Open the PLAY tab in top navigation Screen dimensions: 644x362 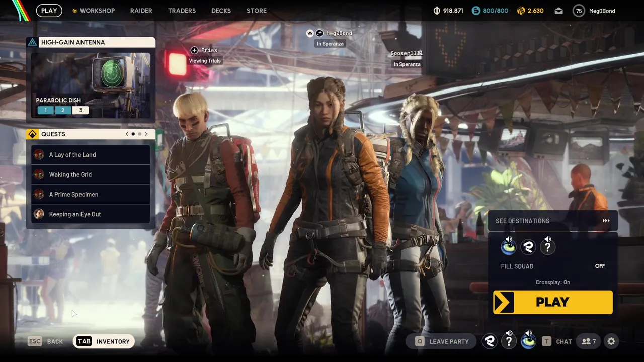49,11
